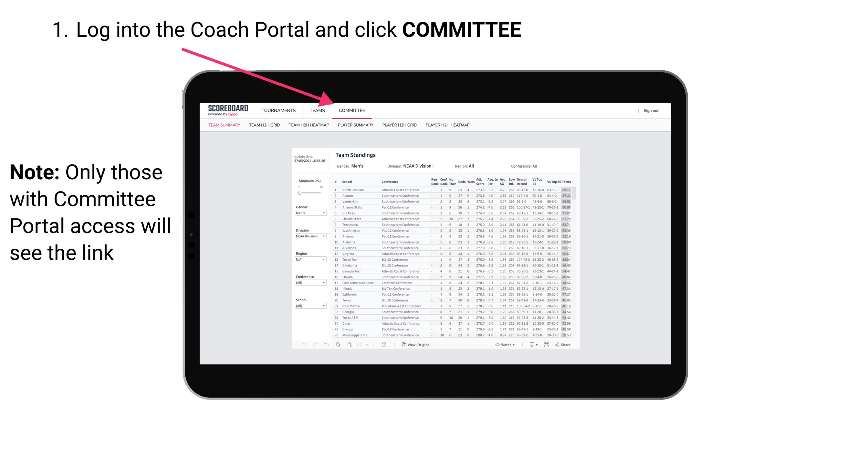Click the undo arrow icon
This screenshot has width=868, height=467.
[x=300, y=345]
